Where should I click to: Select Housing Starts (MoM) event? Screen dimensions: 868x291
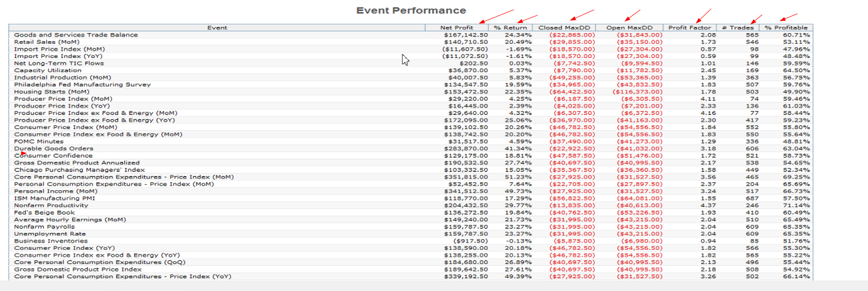[x=52, y=92]
